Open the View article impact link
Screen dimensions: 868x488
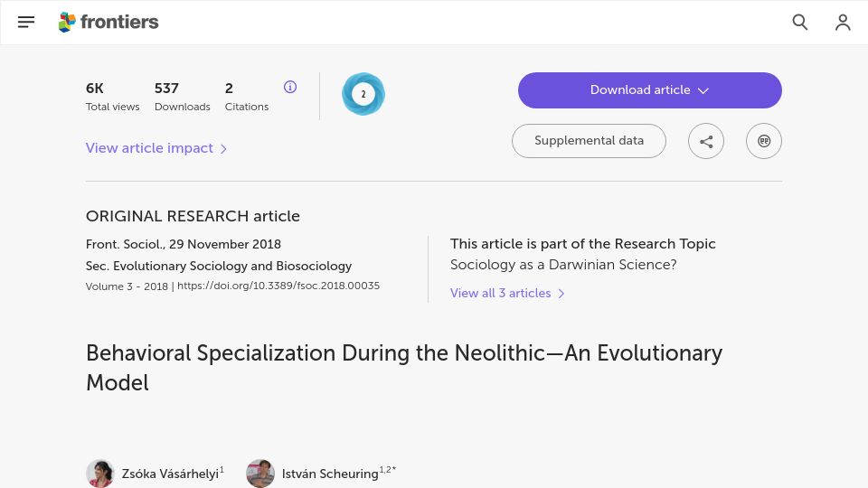[x=156, y=148]
